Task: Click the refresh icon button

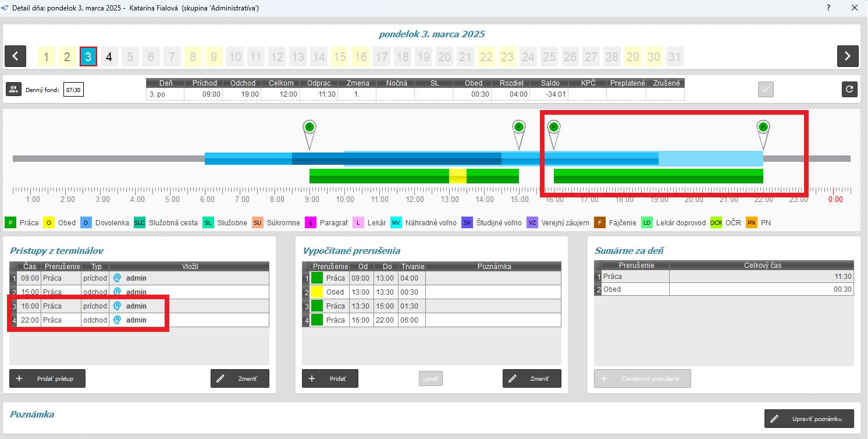Action: 849,89
